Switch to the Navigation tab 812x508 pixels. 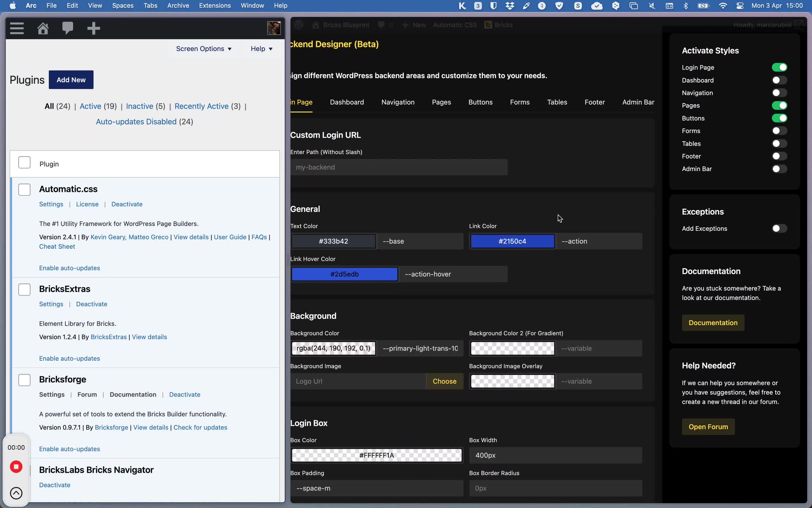(x=398, y=102)
